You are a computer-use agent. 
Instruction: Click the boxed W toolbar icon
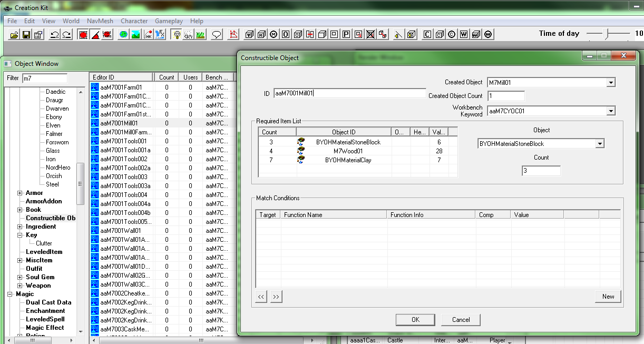tap(464, 35)
